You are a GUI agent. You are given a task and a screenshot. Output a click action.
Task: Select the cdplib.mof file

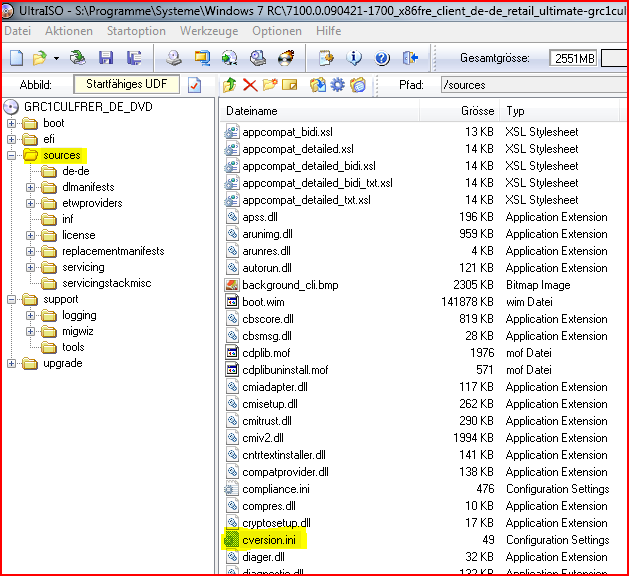click(x=266, y=353)
